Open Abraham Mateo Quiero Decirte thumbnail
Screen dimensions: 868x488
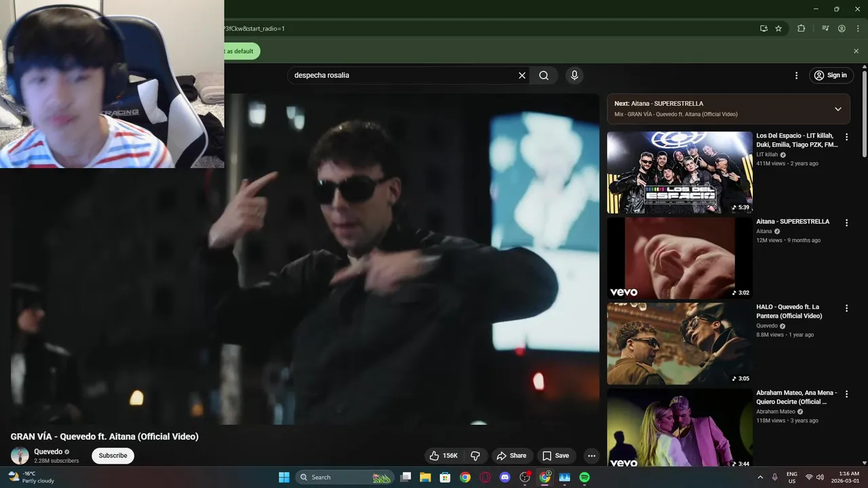click(679, 427)
